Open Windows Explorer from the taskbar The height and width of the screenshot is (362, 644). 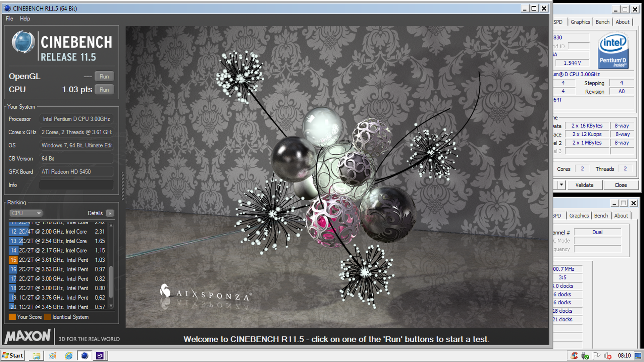point(36,356)
